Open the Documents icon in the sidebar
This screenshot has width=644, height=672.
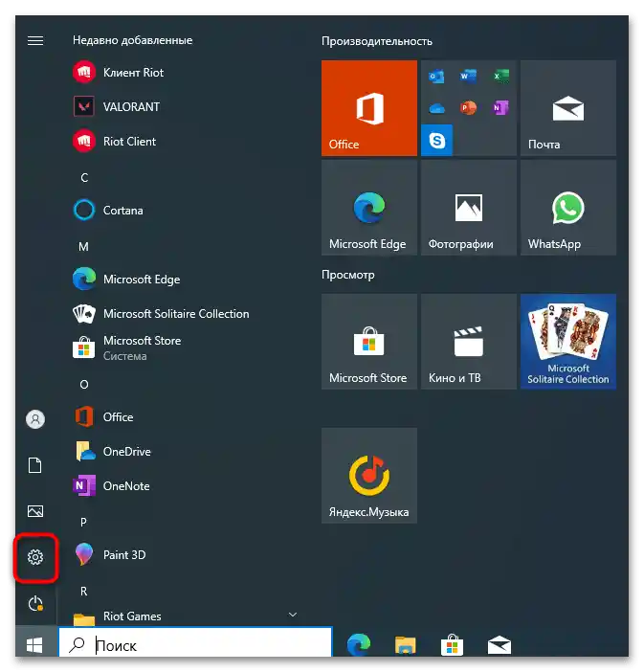coord(35,465)
